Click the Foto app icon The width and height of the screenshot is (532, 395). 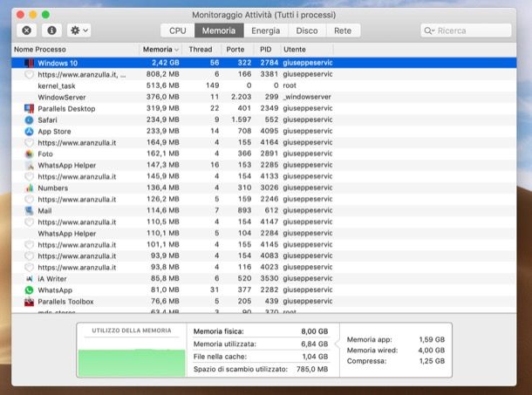[x=29, y=154]
